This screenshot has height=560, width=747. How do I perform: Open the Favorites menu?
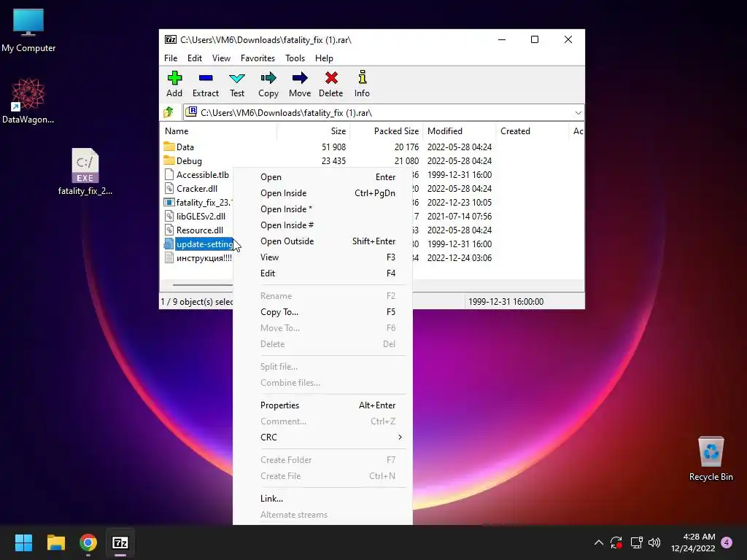pyautogui.click(x=258, y=58)
